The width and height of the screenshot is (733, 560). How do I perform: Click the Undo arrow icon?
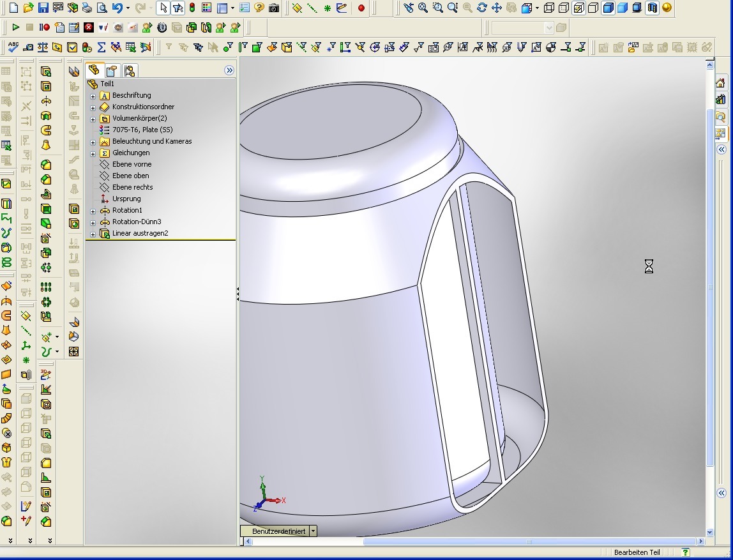pyautogui.click(x=117, y=8)
